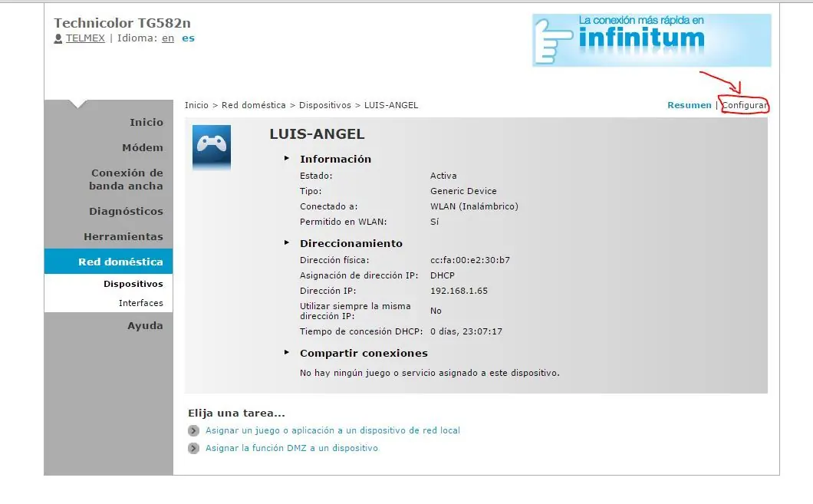Image resolution: width=813 pixels, height=504 pixels.
Task: Go to Conexión de banda ancha
Action: 126,180
